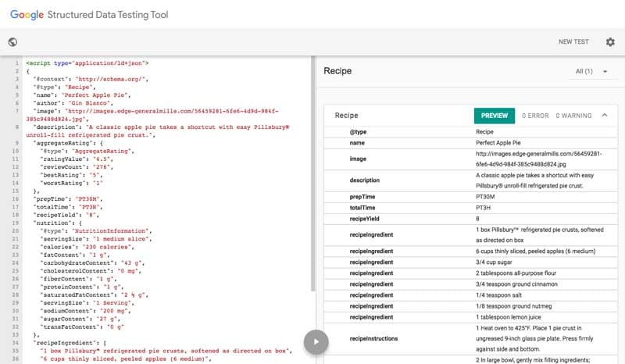The image size is (625, 364).
Task: Click the "author": "Gin Blanco" code line
Action: (73, 103)
